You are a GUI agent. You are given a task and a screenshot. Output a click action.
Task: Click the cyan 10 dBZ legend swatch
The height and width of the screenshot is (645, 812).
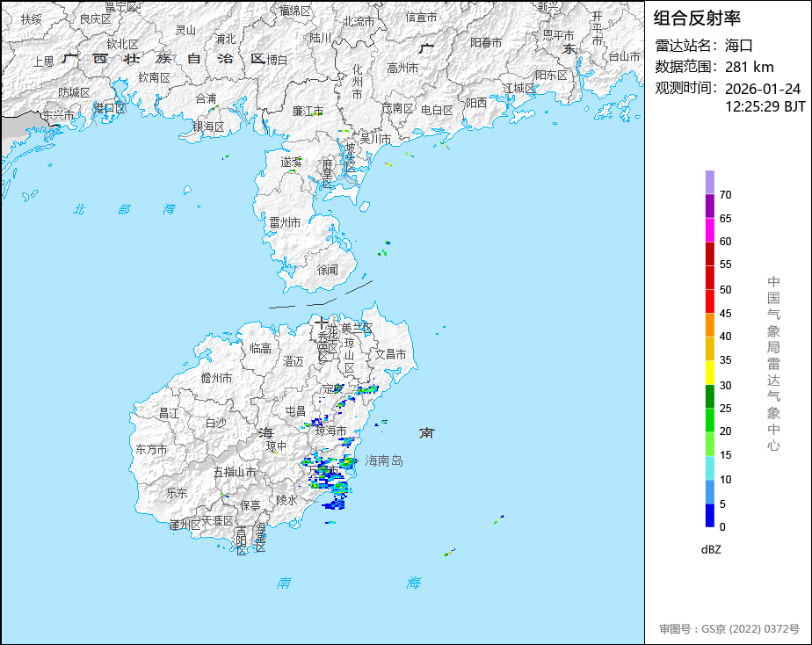(709, 467)
